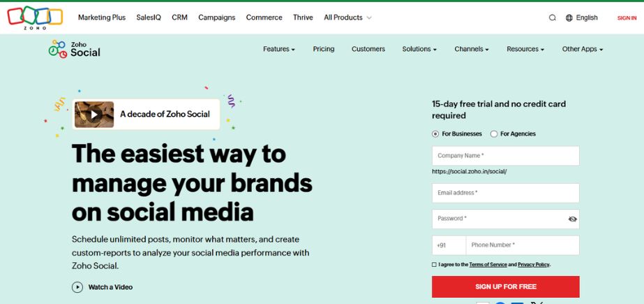Select the For Agencies radio button
The height and width of the screenshot is (304, 644).
[494, 133]
